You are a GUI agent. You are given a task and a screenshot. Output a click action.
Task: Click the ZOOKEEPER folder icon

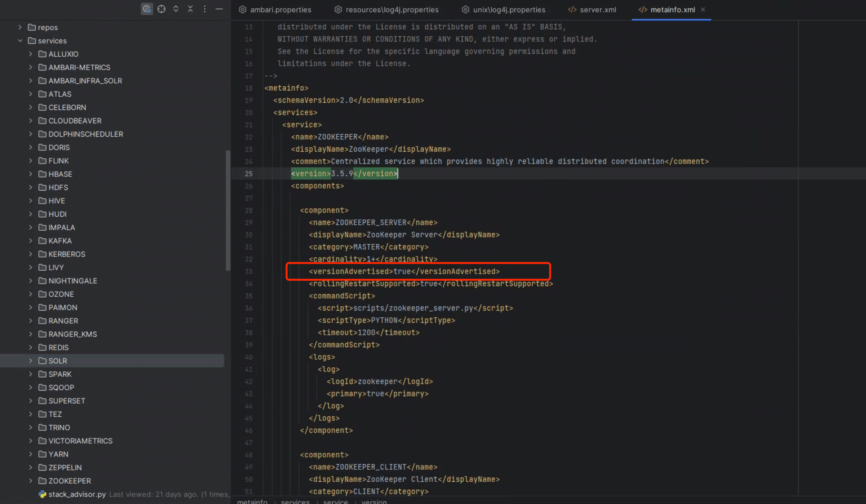pos(42,481)
